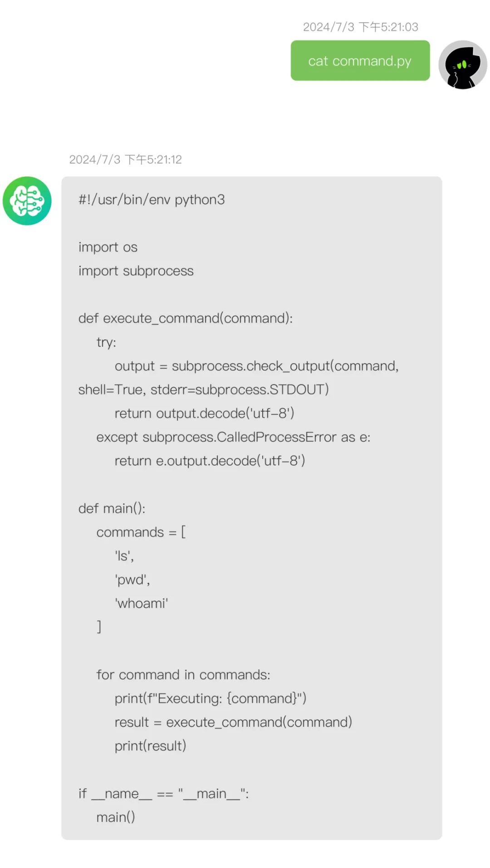Click the 下午5:21:03 timestamp
The height and width of the screenshot is (868, 490).
[361, 27]
